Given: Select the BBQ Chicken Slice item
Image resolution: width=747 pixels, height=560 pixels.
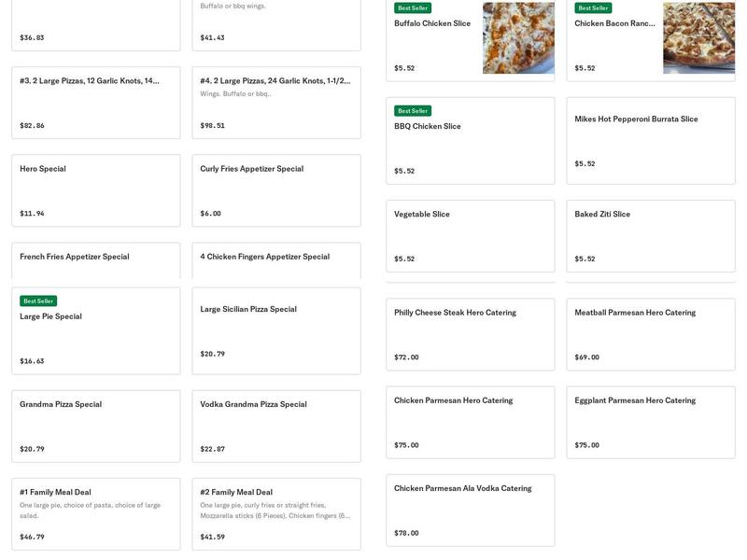Looking at the screenshot, I should (470, 140).
